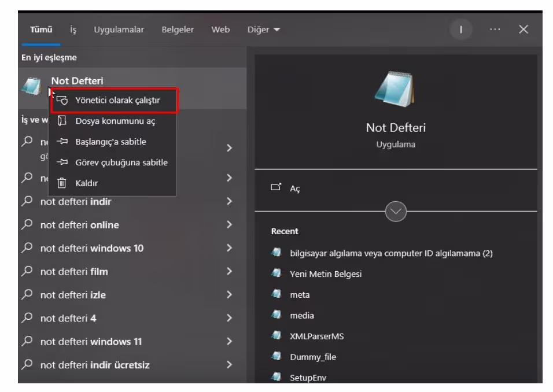This screenshot has height=392, width=553.
Task: Expand the arrow for not defteri online
Action: pos(229,224)
